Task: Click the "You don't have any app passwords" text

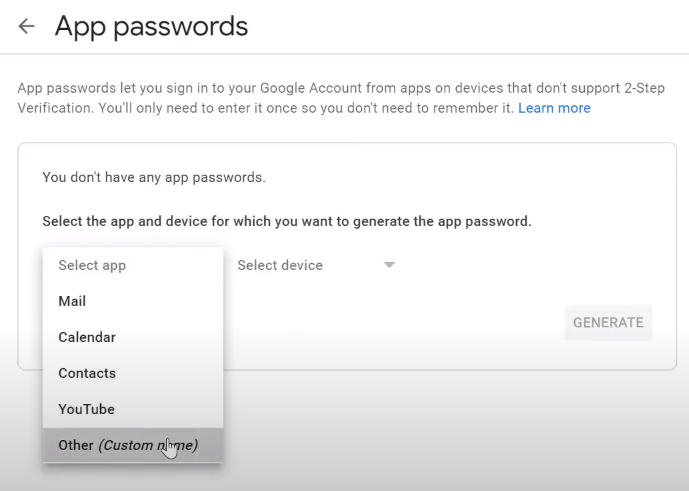Action: coord(153,177)
